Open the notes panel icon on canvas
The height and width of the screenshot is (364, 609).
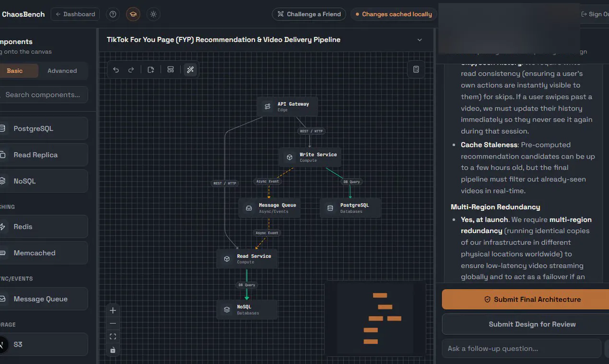pyautogui.click(x=416, y=69)
